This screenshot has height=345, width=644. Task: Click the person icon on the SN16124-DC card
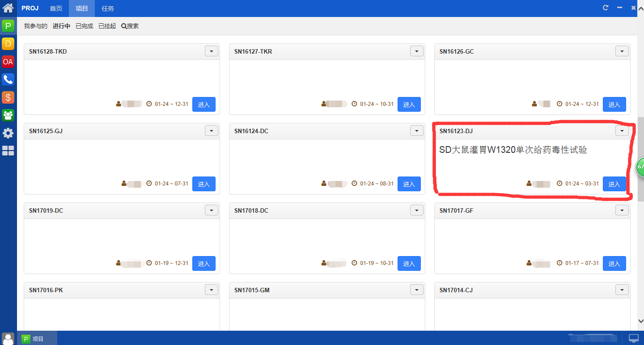point(324,184)
